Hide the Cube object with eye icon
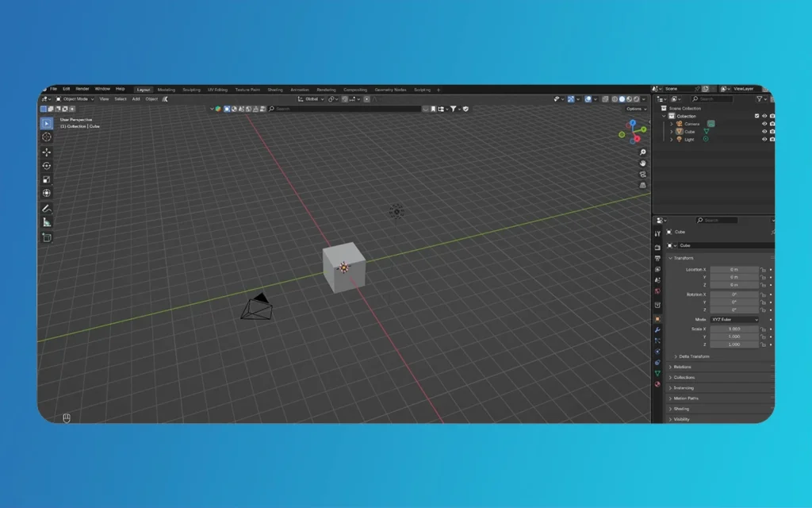 click(764, 132)
